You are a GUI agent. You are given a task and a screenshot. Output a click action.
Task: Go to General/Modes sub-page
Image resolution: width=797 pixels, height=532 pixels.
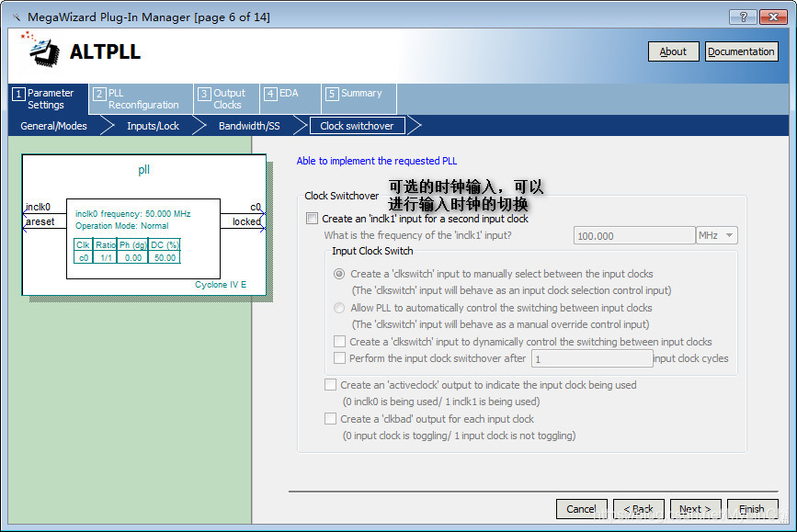pyautogui.click(x=53, y=126)
